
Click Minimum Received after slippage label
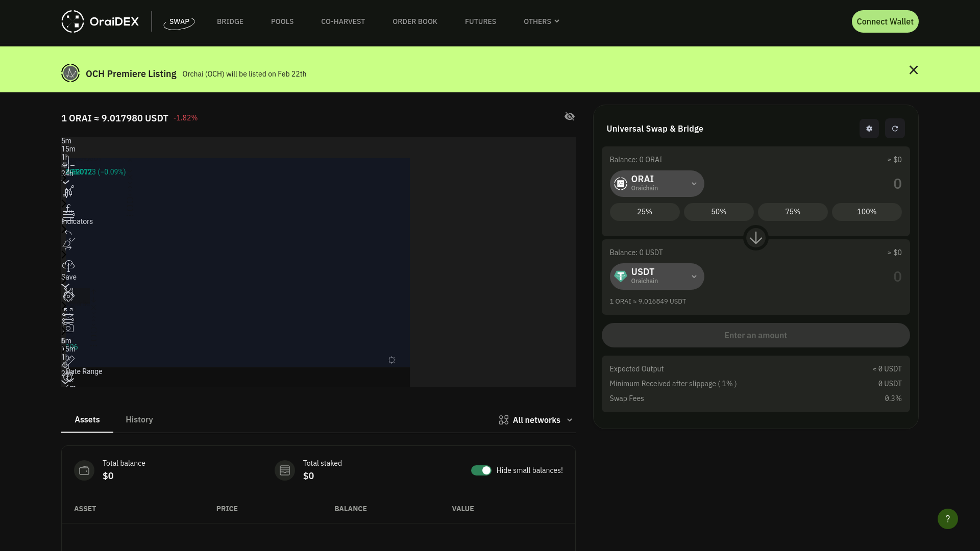(673, 384)
